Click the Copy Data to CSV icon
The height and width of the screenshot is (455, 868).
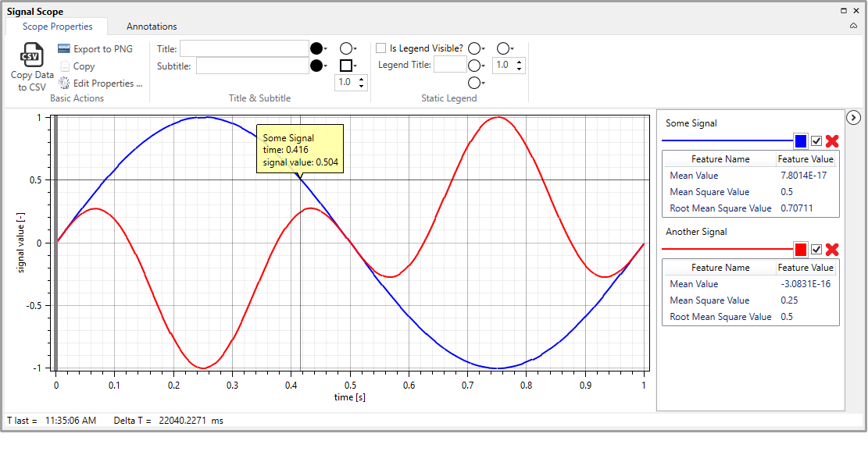coord(32,56)
